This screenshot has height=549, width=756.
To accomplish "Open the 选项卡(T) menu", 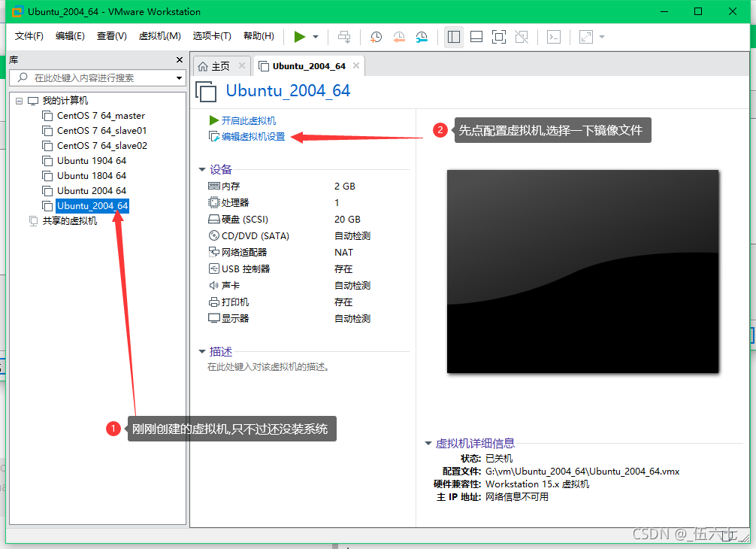I will [212, 36].
